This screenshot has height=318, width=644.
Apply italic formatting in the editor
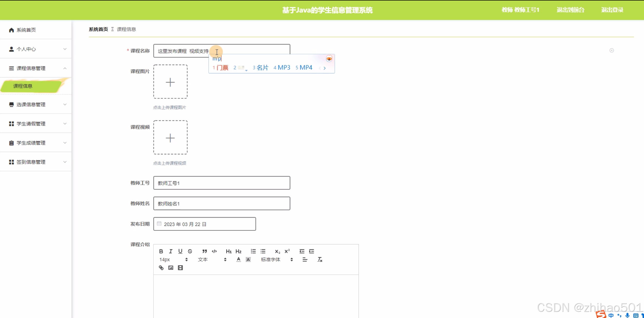coord(170,251)
